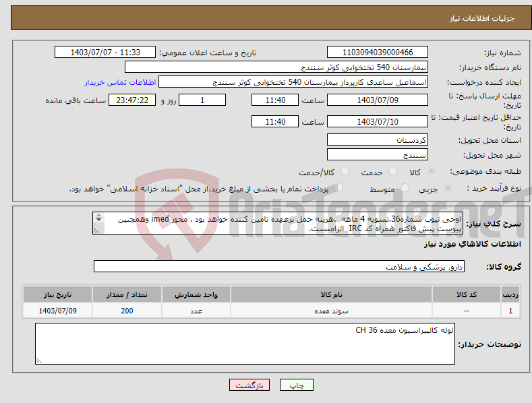532x403 pixels.
Task: Toggle the اسناد خزانه اسلامی payment checkbox
Action: tap(338, 187)
